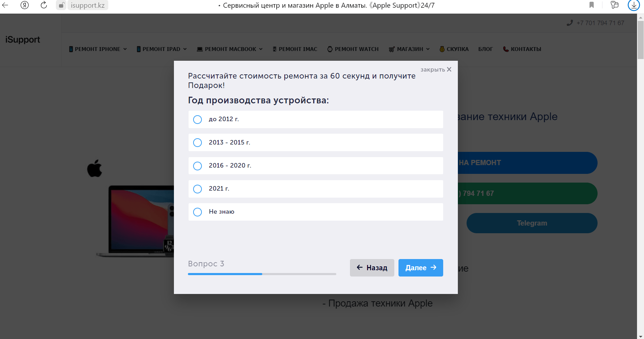Open the Блог menu item
The height and width of the screenshot is (339, 644).
coord(485,49)
